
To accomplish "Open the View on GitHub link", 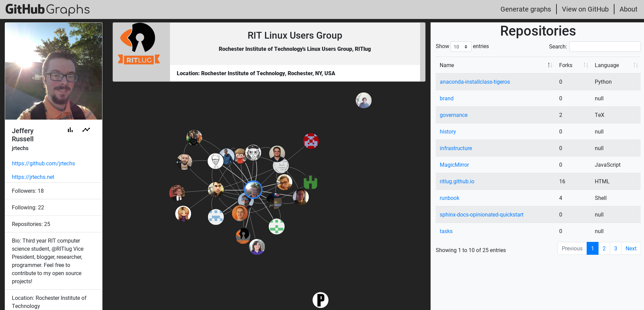I will [x=585, y=9].
